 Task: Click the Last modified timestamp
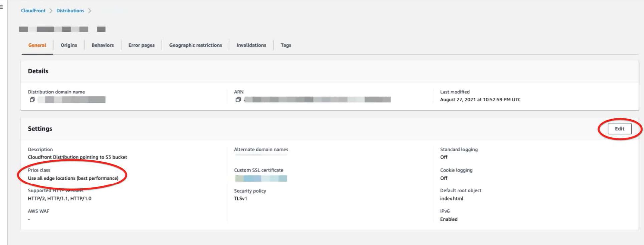coord(480,100)
